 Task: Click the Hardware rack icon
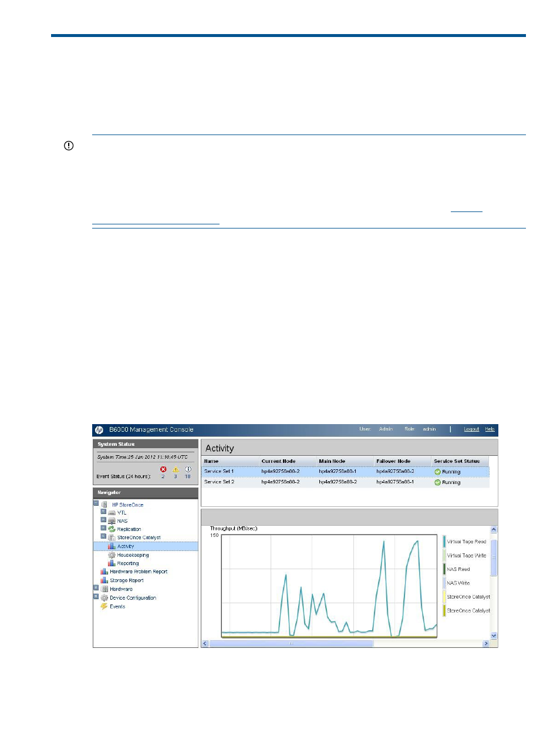click(104, 589)
